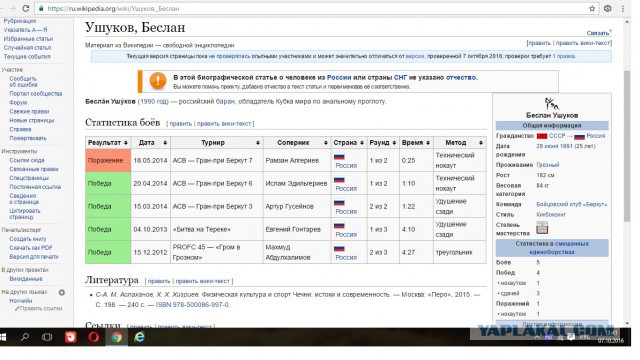
Task: Go forward with the browser arrow
Action: [x=13, y=8]
